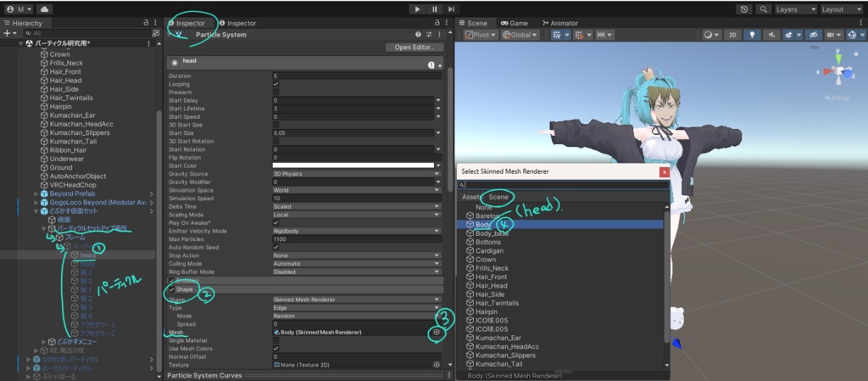Pause the editor playback

click(x=435, y=9)
